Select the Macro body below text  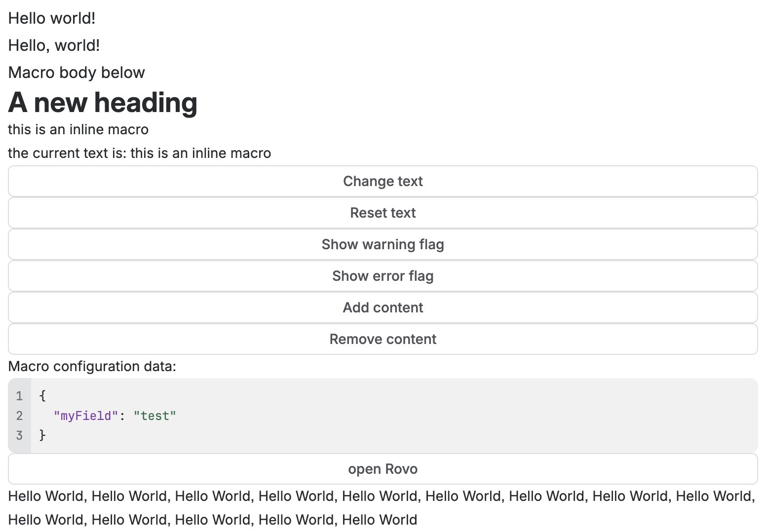click(77, 72)
